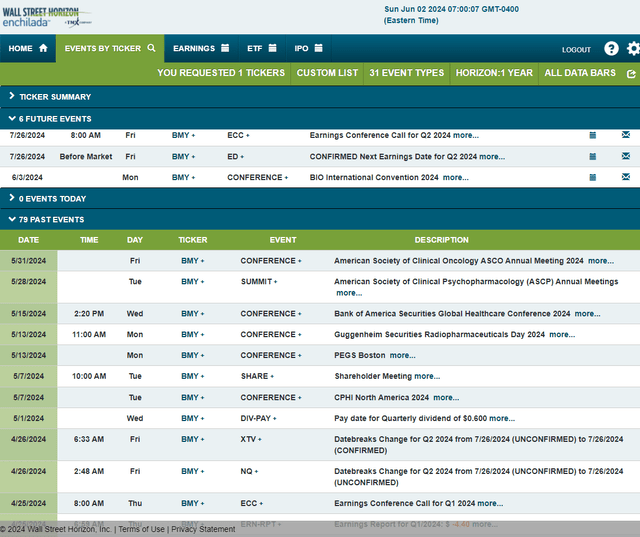Click the export icon beside All Data Bars

tap(630, 73)
